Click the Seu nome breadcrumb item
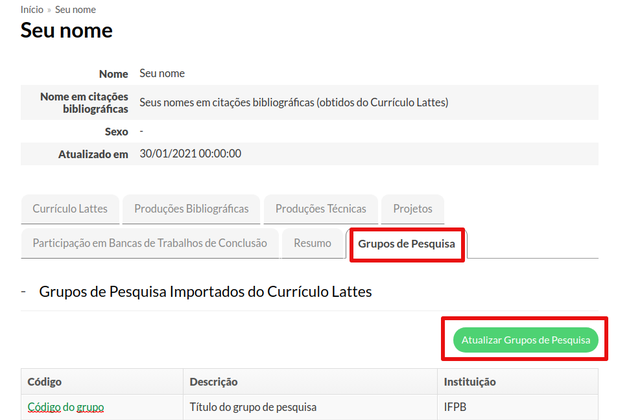 tap(76, 9)
